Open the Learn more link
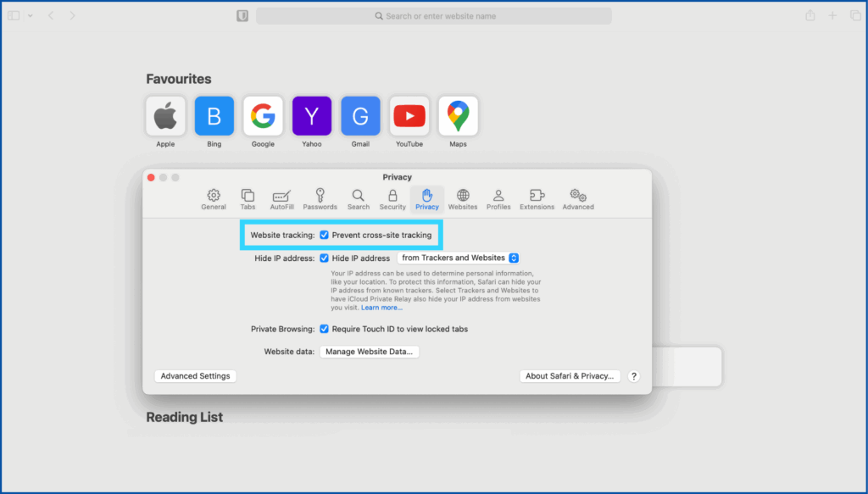Viewport: 868px width, 494px height. tap(381, 308)
